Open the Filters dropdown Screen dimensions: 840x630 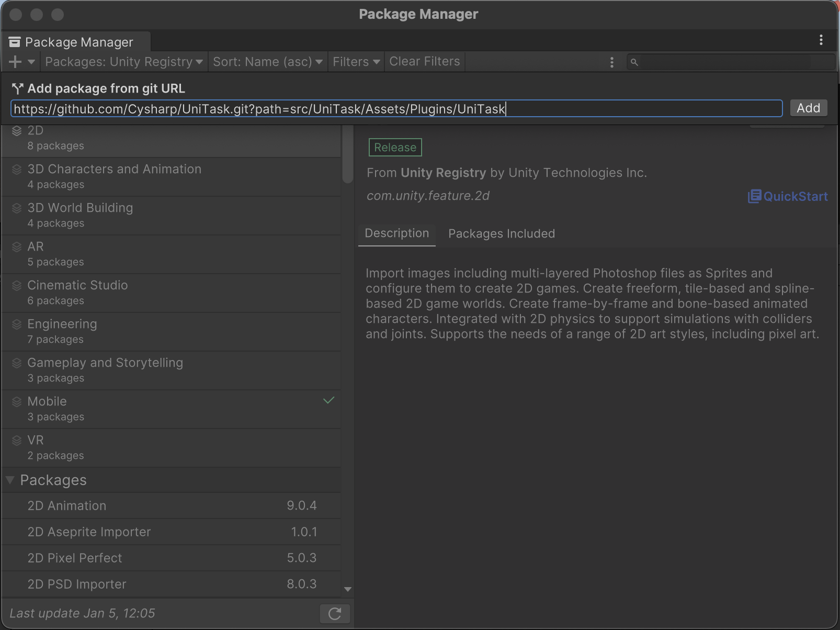point(356,62)
